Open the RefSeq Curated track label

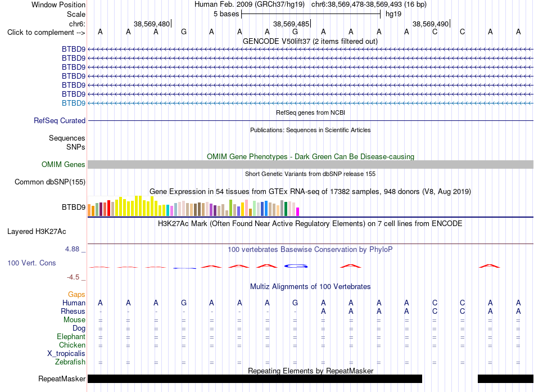click(60, 121)
